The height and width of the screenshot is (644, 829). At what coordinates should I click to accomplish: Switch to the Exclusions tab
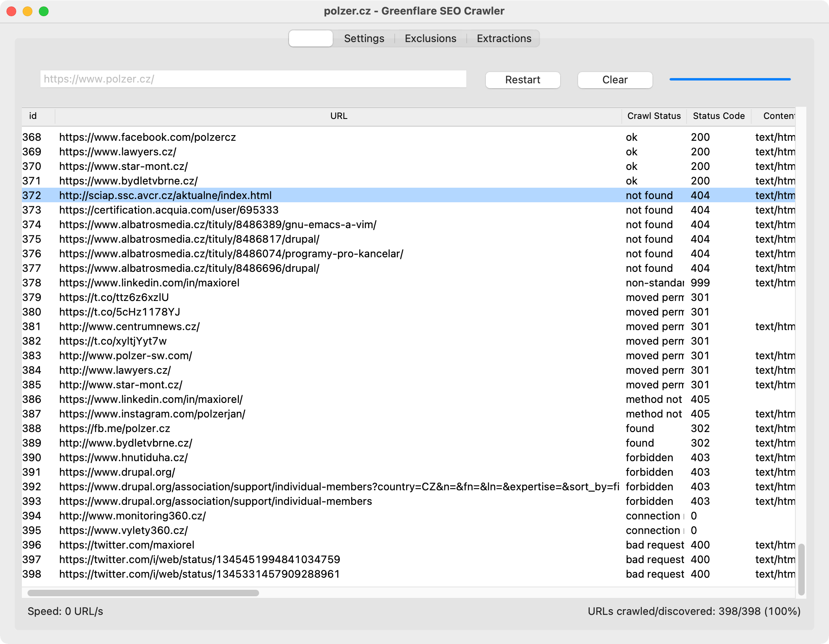430,38
